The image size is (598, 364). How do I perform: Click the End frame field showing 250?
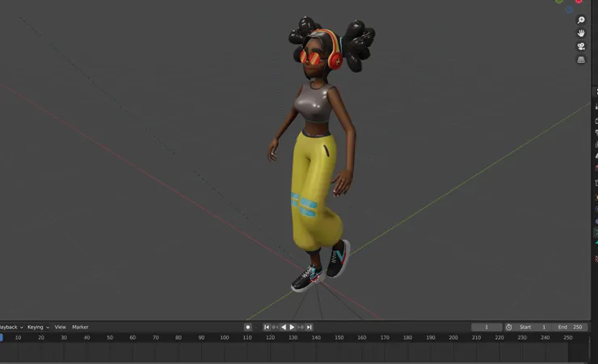click(570, 327)
